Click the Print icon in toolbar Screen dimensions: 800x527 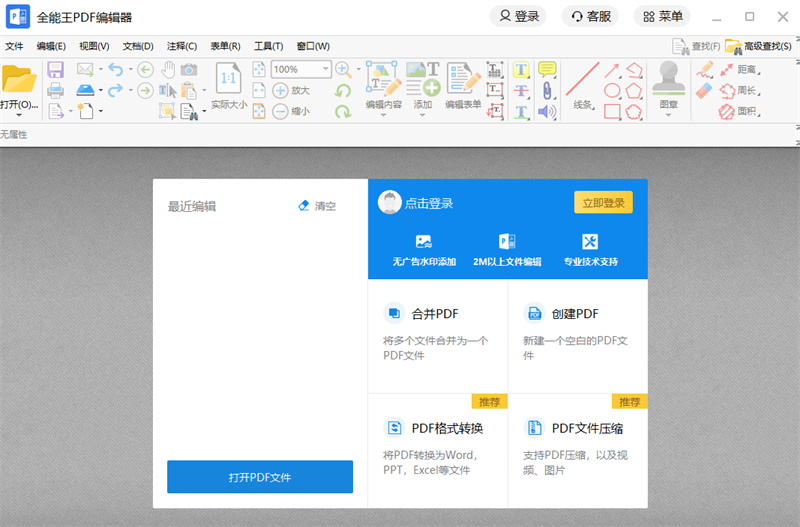pyautogui.click(x=56, y=90)
